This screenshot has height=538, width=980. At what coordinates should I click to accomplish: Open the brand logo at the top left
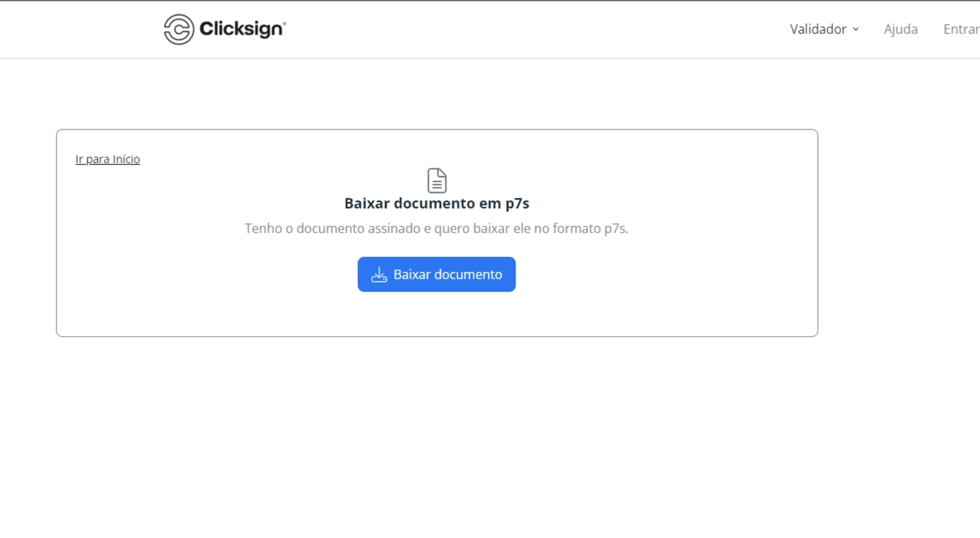[x=223, y=29]
